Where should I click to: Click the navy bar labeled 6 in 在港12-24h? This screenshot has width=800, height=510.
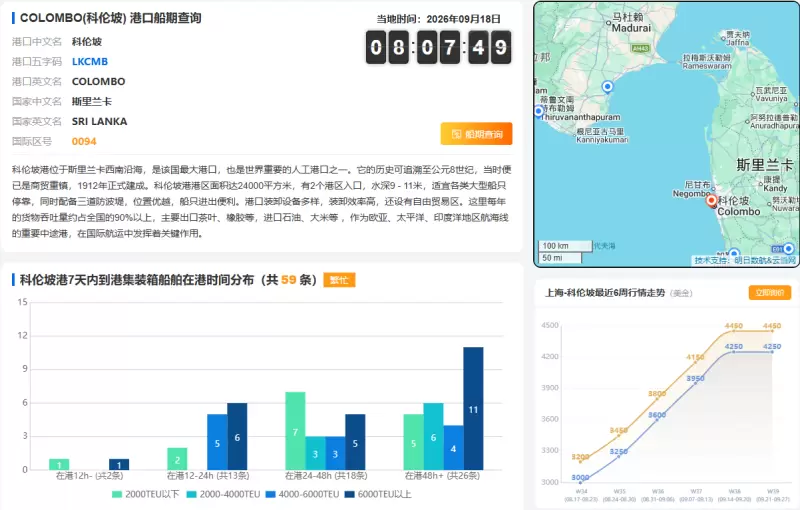pos(237,437)
